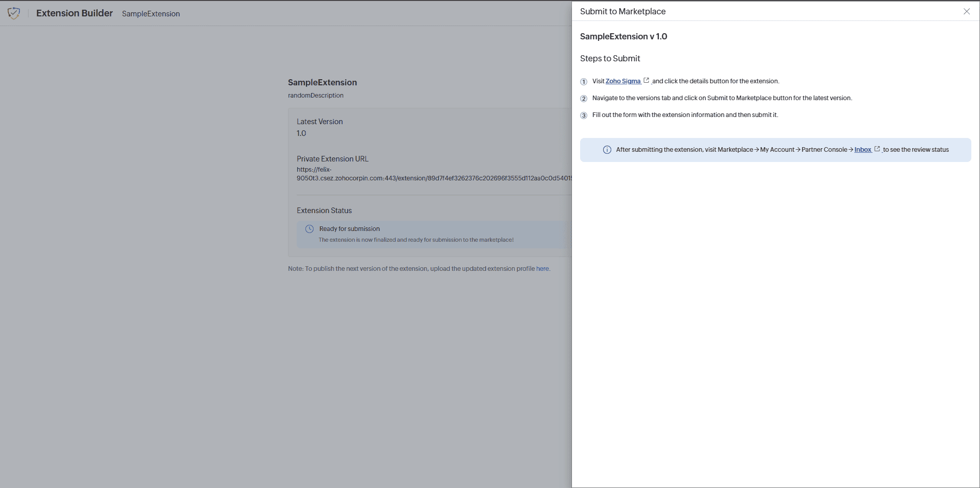The height and width of the screenshot is (488, 980).
Task: Select step 2 circle in Steps to Submit
Action: (x=584, y=99)
